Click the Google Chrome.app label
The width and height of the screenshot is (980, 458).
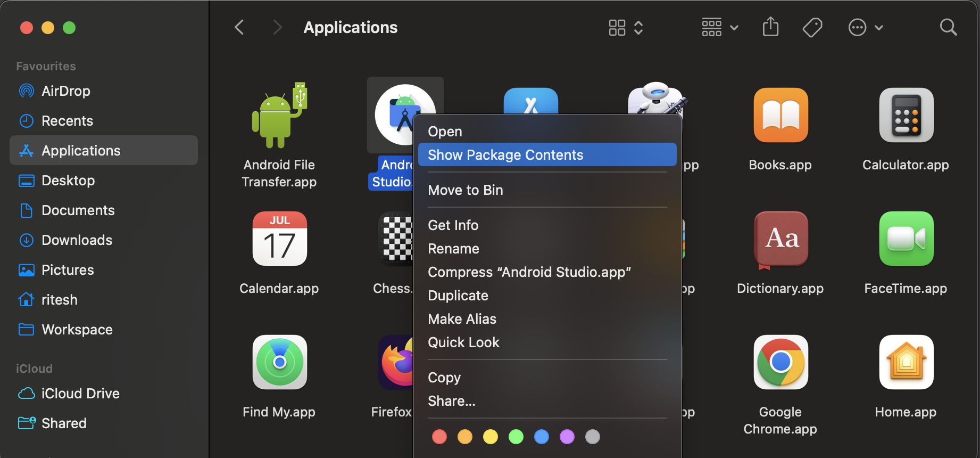pyautogui.click(x=780, y=420)
